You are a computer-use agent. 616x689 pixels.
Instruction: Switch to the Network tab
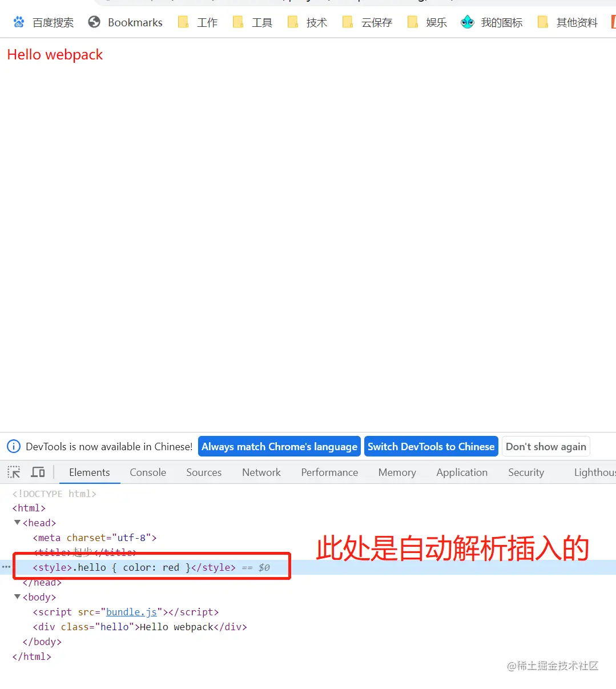coord(261,472)
